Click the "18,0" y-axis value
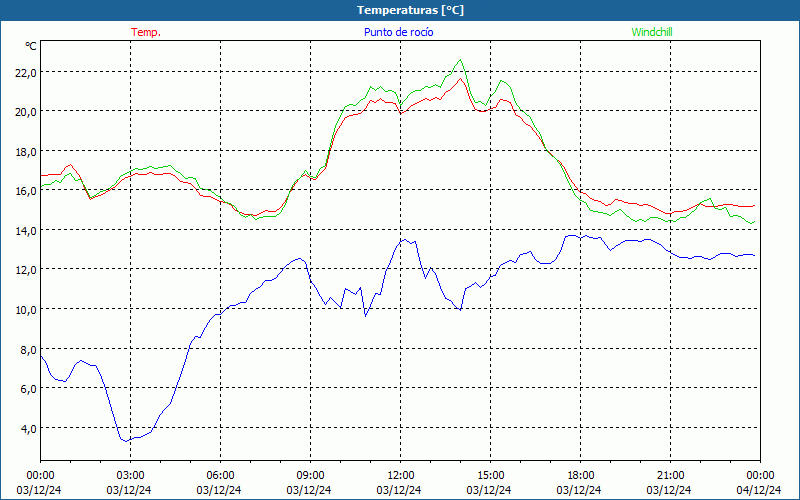 pyautogui.click(x=26, y=152)
